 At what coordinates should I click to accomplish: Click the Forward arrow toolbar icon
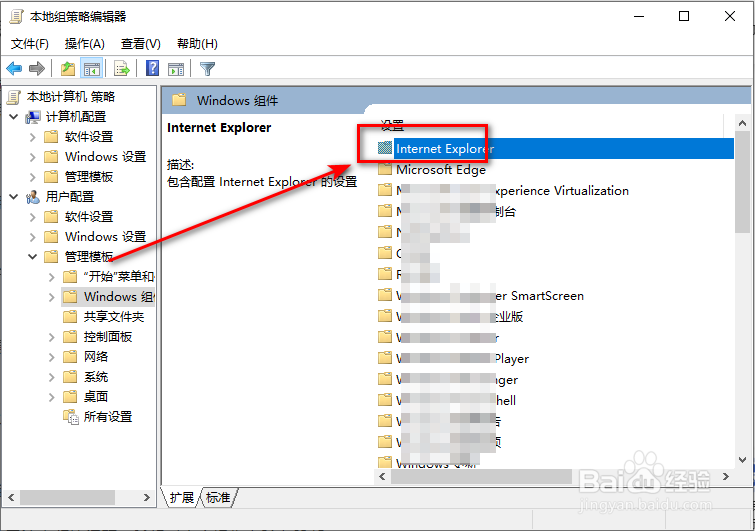[x=37, y=69]
